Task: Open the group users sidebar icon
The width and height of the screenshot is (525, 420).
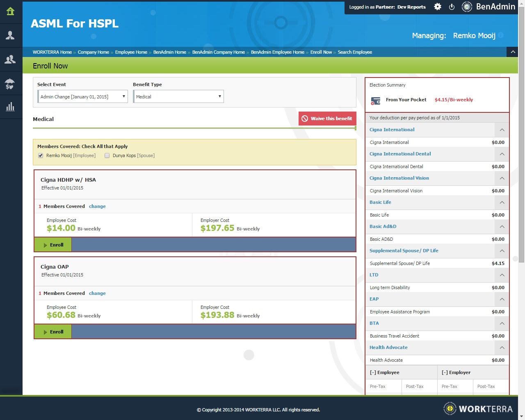Action: pos(11,59)
